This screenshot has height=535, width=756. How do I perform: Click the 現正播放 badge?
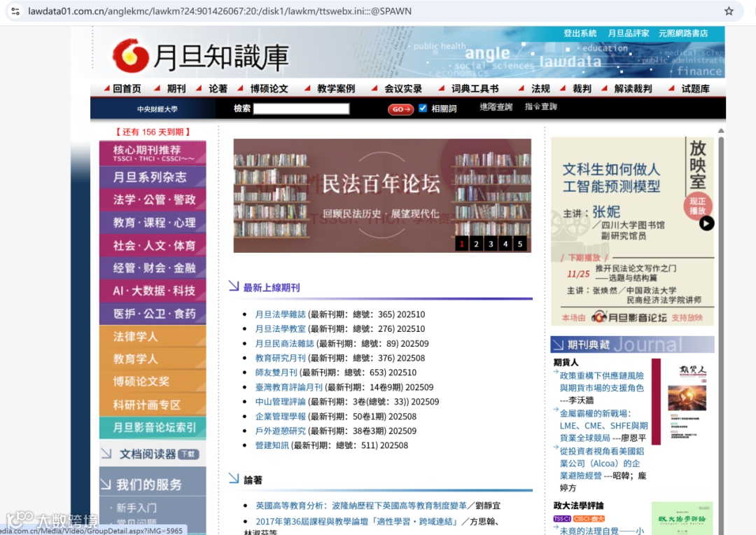click(697, 205)
